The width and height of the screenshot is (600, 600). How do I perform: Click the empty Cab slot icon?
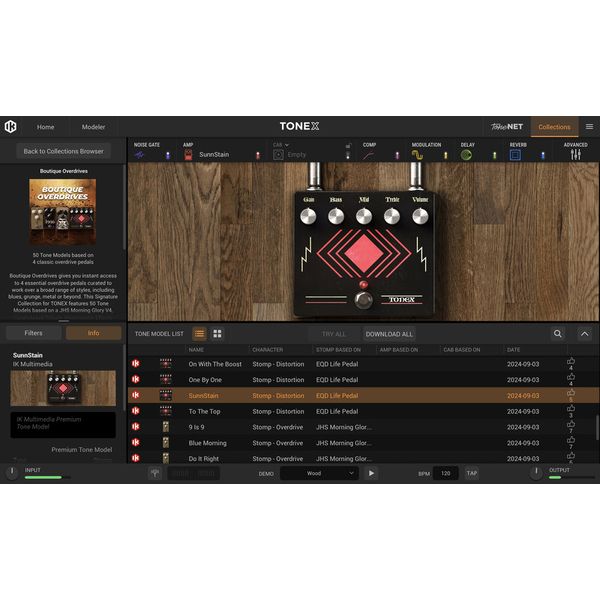coord(278,155)
